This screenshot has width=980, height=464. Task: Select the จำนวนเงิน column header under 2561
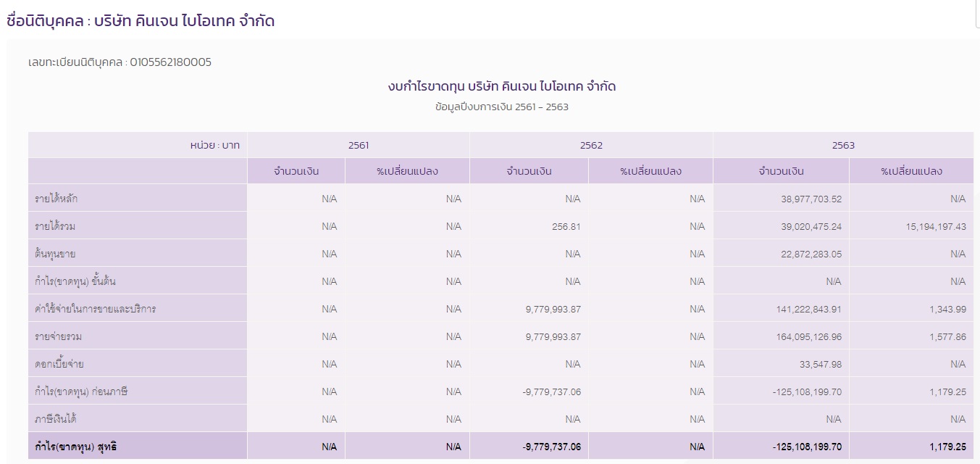[x=295, y=170]
